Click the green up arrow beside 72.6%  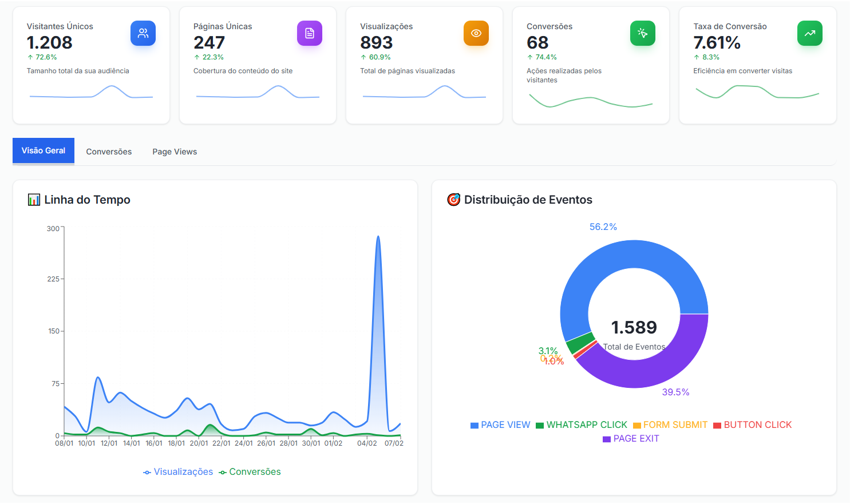click(x=30, y=57)
